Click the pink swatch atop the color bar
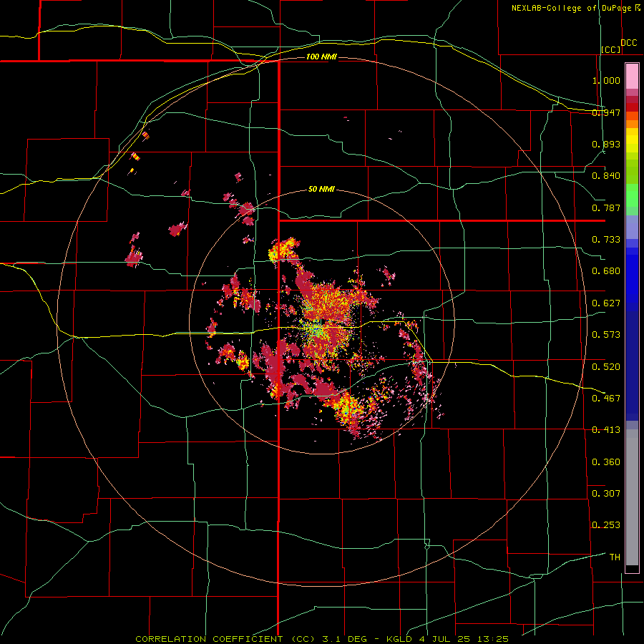The image size is (644, 644). point(632,76)
